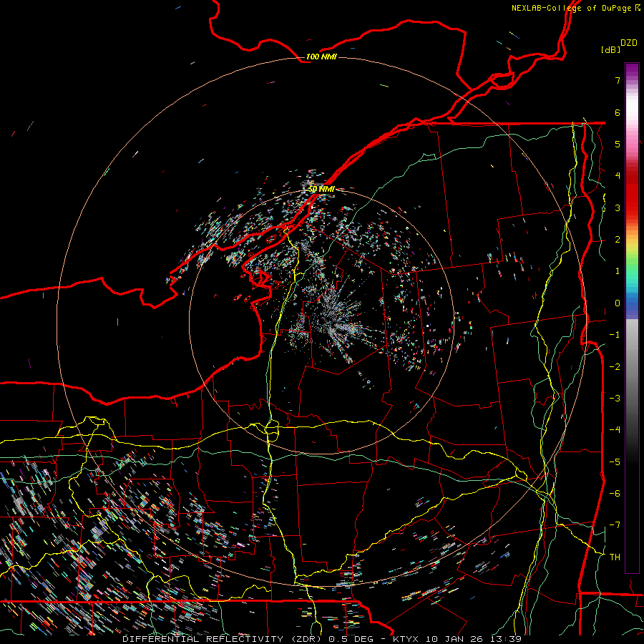
Task: Click the 0 value on color scale
Action: [x=618, y=303]
